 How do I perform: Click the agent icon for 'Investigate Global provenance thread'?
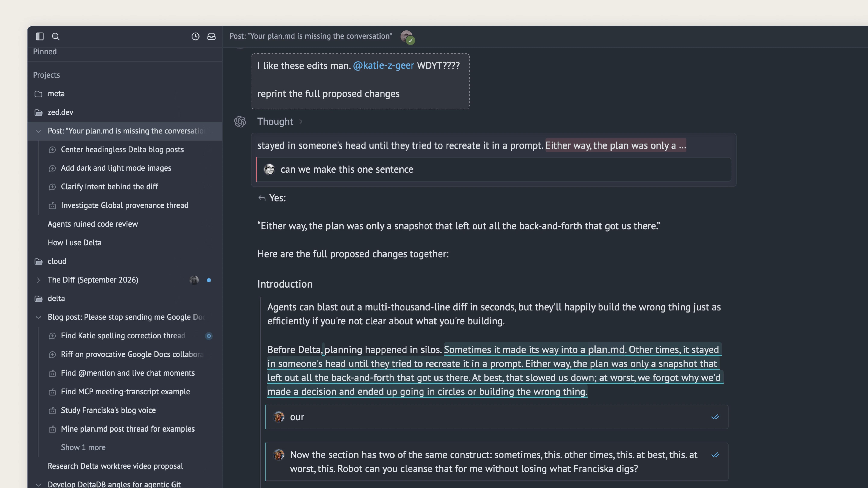52,205
